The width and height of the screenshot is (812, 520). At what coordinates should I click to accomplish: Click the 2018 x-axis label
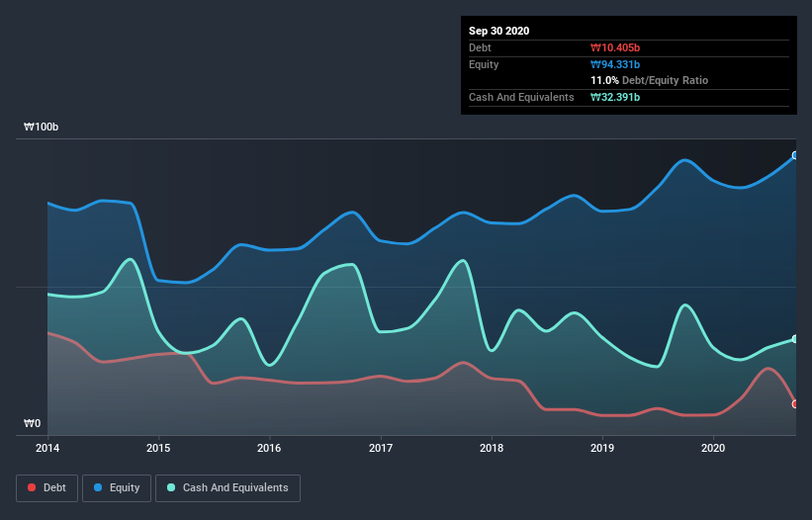(492, 448)
